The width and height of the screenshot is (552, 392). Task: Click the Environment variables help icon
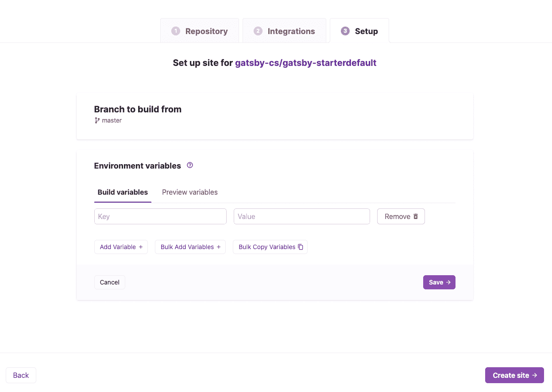pyautogui.click(x=190, y=165)
